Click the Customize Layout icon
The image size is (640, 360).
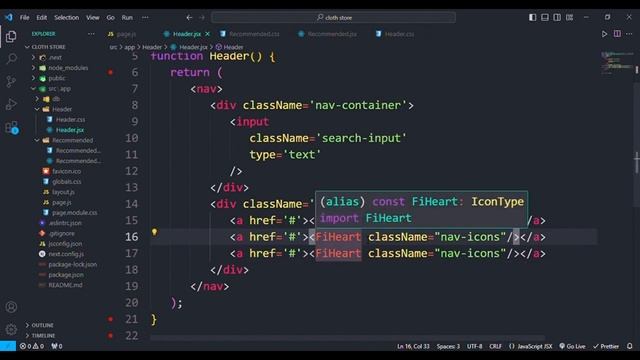tap(569, 18)
